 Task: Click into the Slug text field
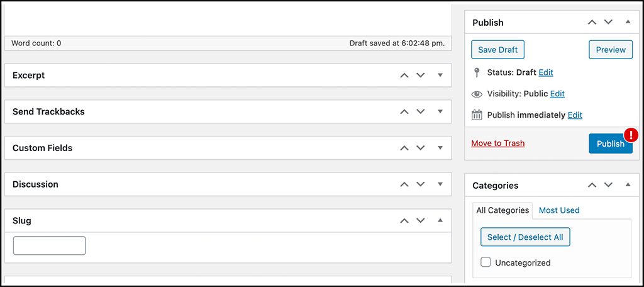49,245
